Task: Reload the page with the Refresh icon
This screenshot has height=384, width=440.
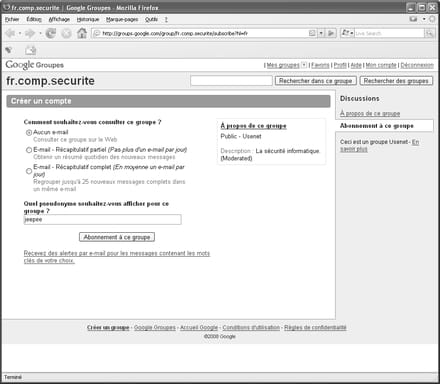Action: point(51,33)
